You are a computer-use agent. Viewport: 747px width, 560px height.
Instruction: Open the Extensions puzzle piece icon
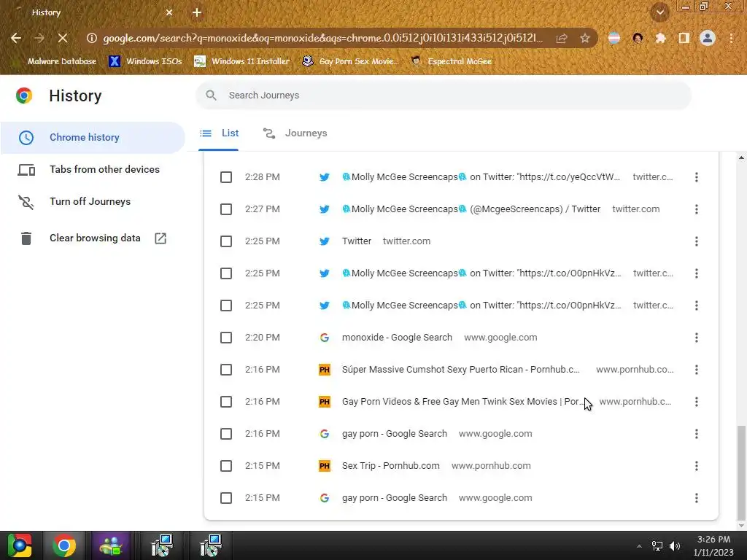660,38
